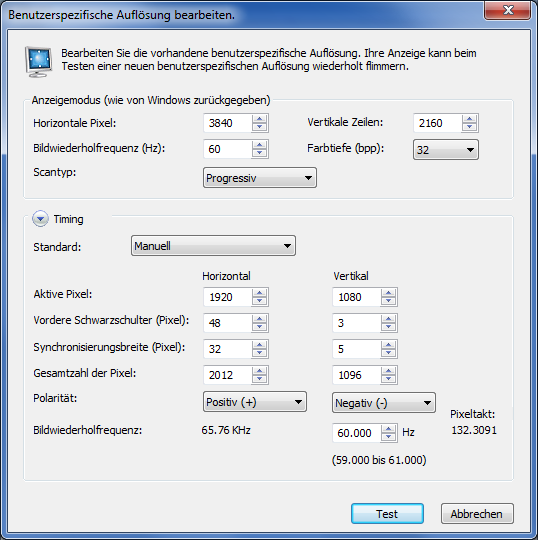Increase horizontal Vordere Schwarzschulter up arrow
The width and height of the screenshot is (538, 540).
coord(259,319)
